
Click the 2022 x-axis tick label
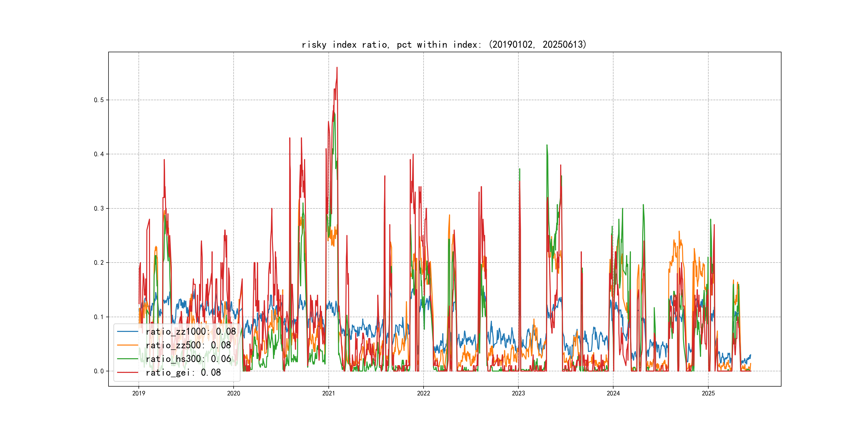pyautogui.click(x=424, y=393)
